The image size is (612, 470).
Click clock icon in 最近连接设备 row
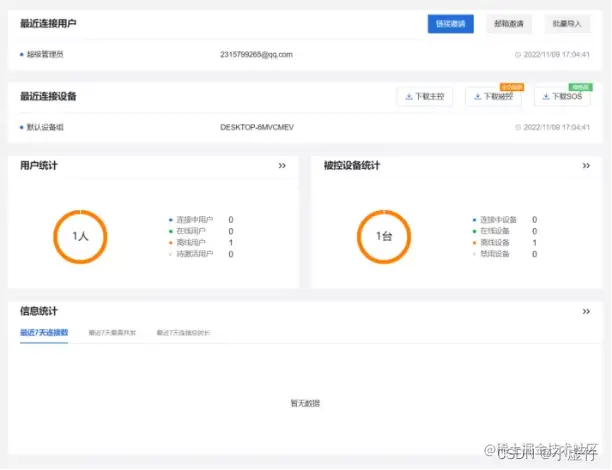point(518,127)
